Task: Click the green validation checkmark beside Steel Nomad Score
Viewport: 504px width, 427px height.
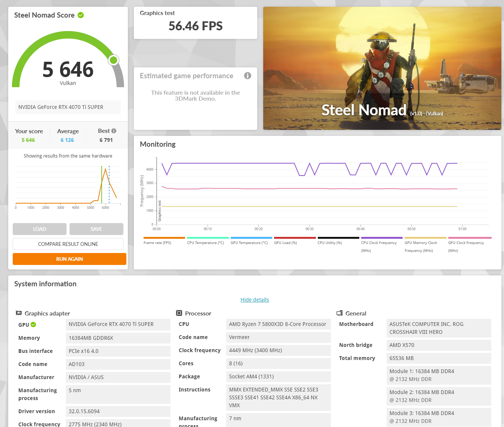Action: pos(81,15)
